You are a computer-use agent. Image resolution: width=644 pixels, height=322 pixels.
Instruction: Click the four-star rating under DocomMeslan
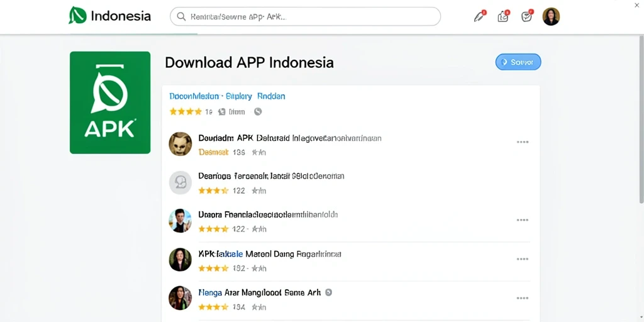click(186, 111)
